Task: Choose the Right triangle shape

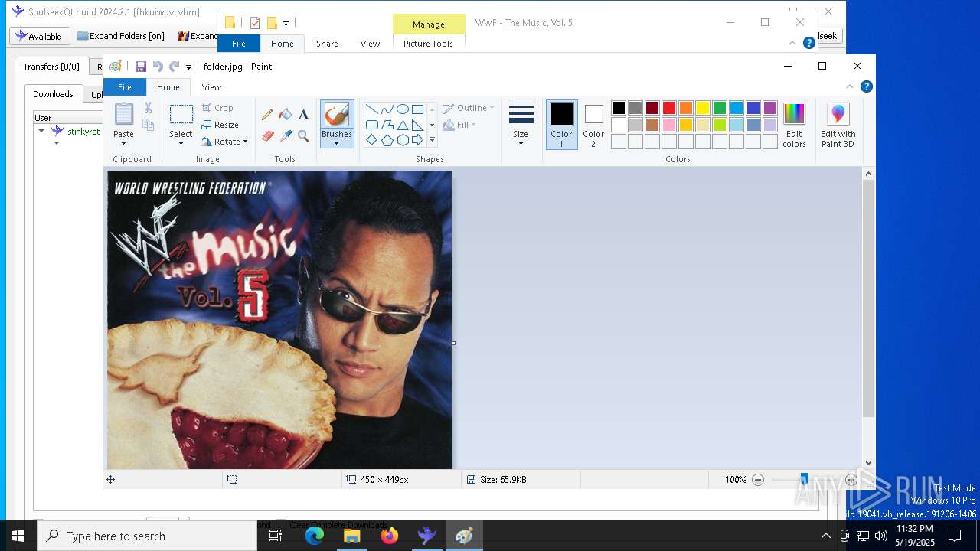Action: pos(417,125)
